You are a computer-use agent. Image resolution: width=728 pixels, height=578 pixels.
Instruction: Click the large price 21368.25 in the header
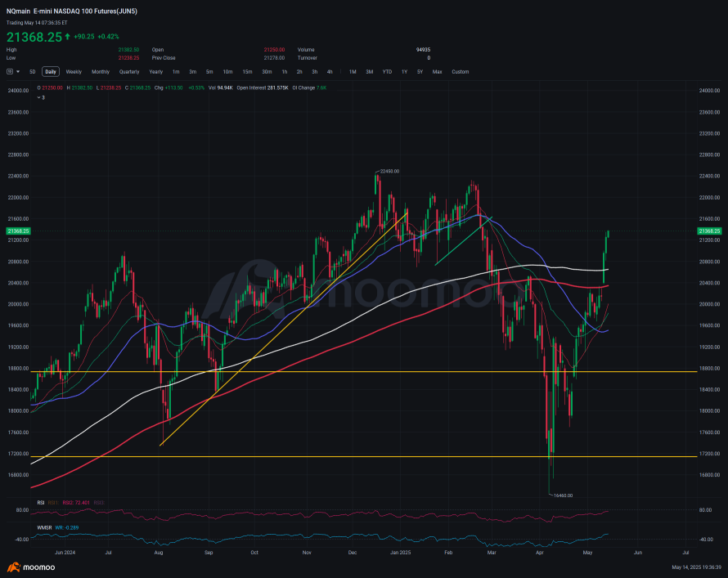click(x=34, y=37)
